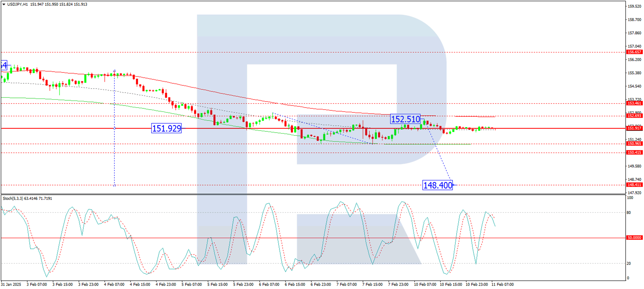
Task: Select the 151.929 blue price label
Action: tap(167, 128)
